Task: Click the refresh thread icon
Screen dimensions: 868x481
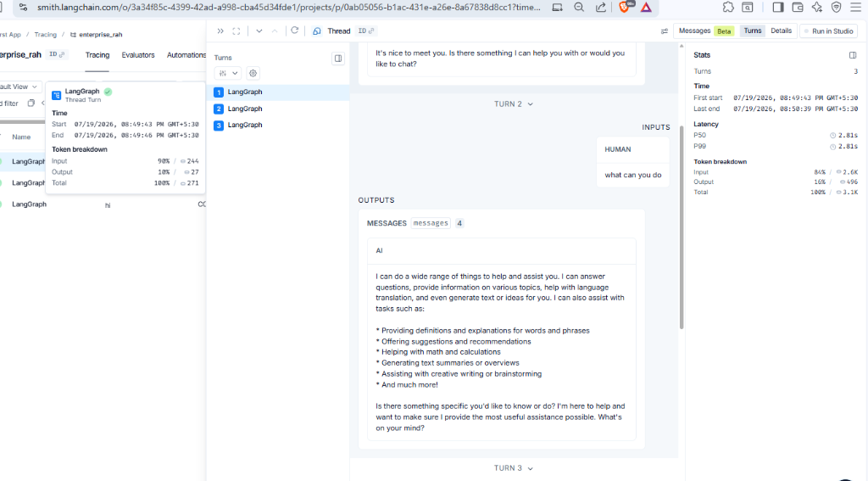Action: [294, 31]
